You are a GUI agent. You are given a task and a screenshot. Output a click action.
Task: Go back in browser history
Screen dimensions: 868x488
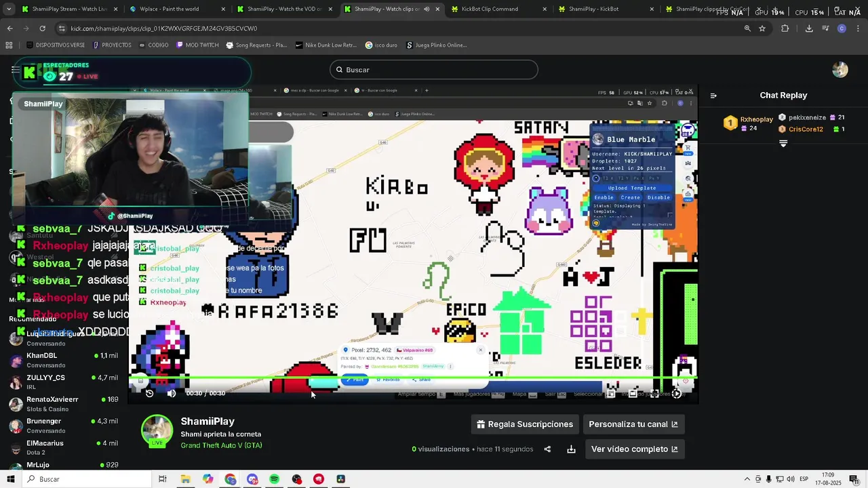9,28
